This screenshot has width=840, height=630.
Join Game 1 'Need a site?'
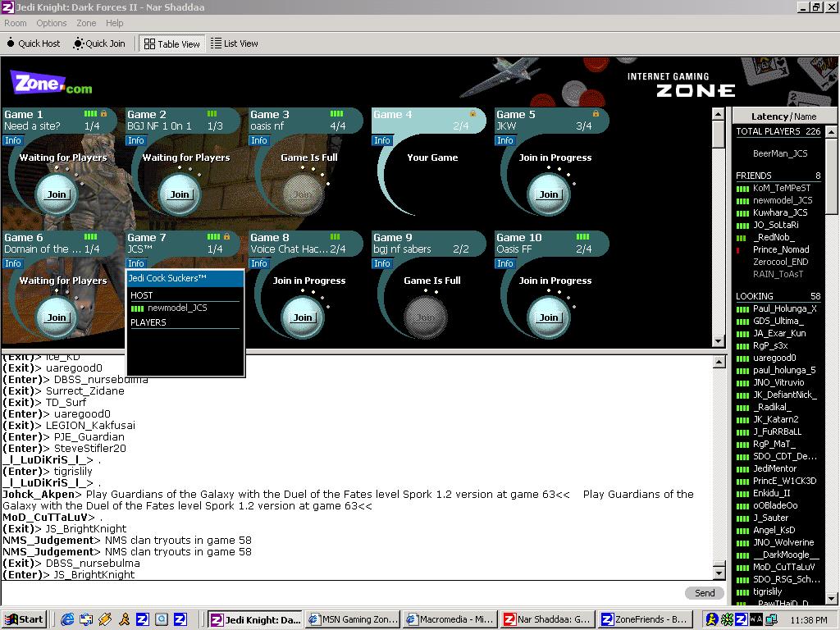[57, 194]
